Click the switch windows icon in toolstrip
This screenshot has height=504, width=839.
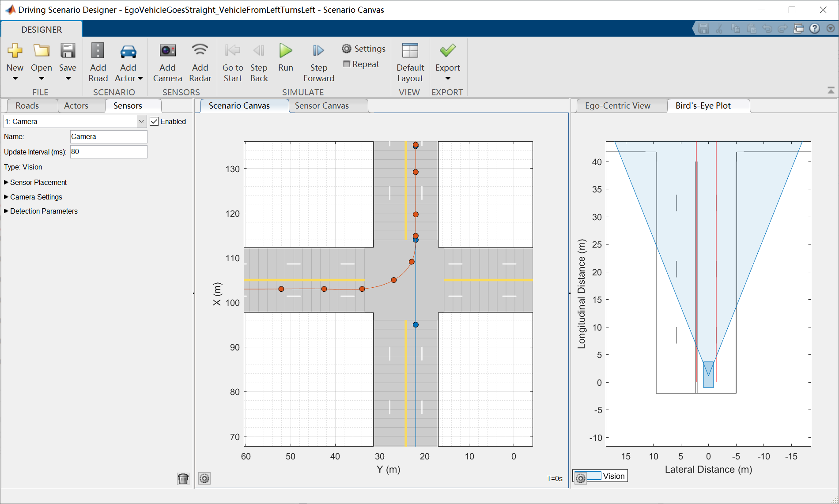click(799, 29)
